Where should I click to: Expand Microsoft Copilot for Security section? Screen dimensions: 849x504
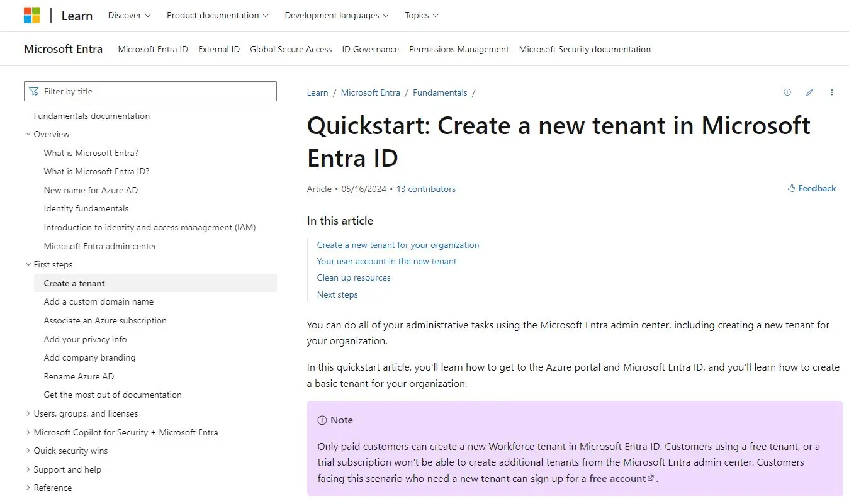pyautogui.click(x=28, y=432)
